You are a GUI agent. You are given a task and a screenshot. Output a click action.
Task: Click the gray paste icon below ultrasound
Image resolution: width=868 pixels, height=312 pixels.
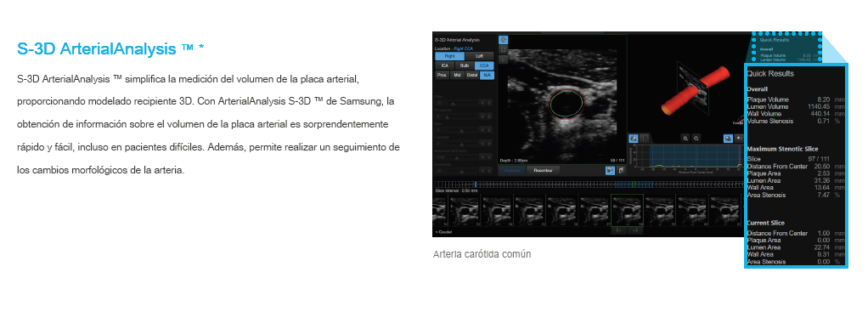(622, 170)
